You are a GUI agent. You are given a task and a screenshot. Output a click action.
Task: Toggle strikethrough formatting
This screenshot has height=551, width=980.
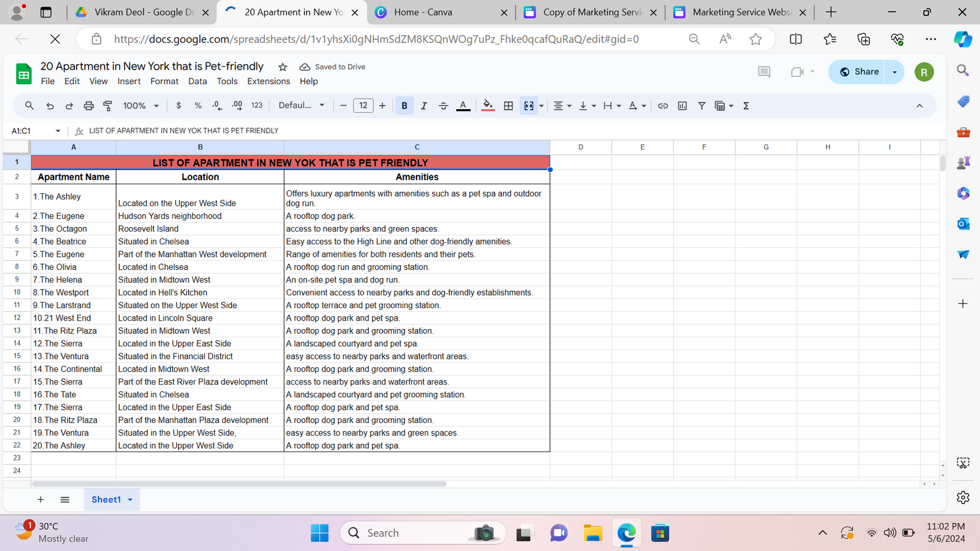tap(443, 106)
